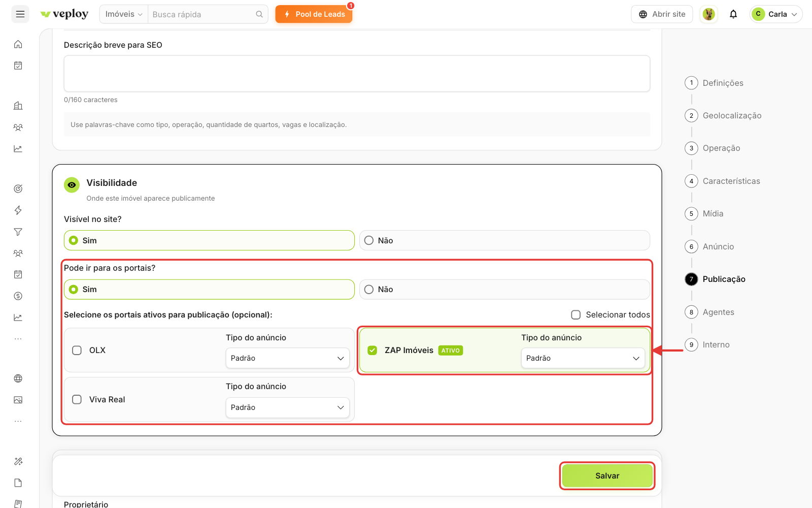Open the home icon in sidebar
The width and height of the screenshot is (812, 508).
[18, 44]
